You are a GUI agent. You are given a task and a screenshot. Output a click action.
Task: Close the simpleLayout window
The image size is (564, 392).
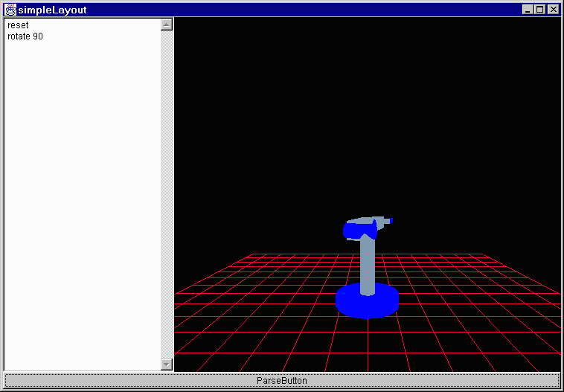coord(552,10)
